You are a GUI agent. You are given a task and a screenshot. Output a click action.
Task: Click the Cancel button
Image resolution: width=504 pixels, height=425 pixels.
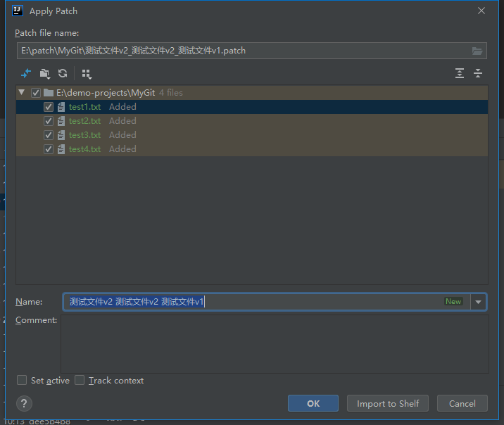(462, 403)
